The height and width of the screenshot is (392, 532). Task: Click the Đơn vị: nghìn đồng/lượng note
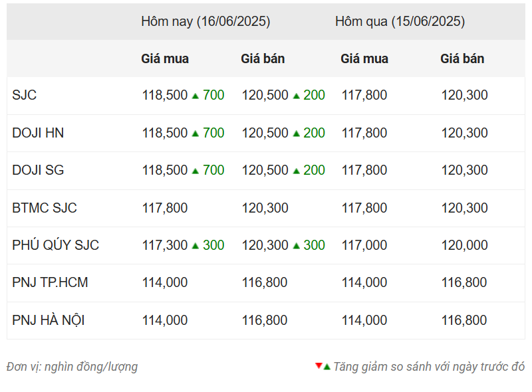coord(72,367)
